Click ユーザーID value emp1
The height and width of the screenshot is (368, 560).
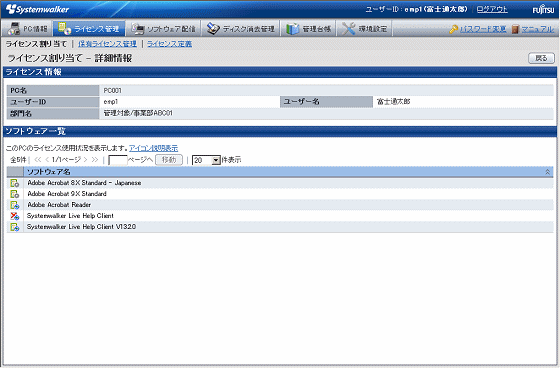(111, 102)
